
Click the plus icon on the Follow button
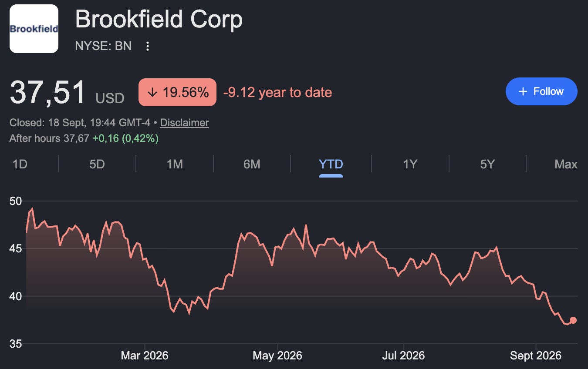pos(523,91)
